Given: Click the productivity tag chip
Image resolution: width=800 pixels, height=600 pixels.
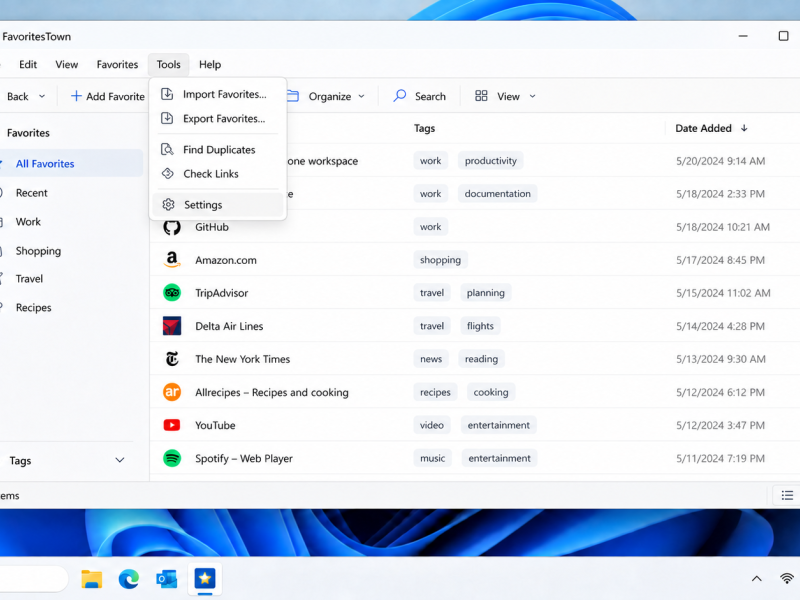Looking at the screenshot, I should click(x=490, y=161).
